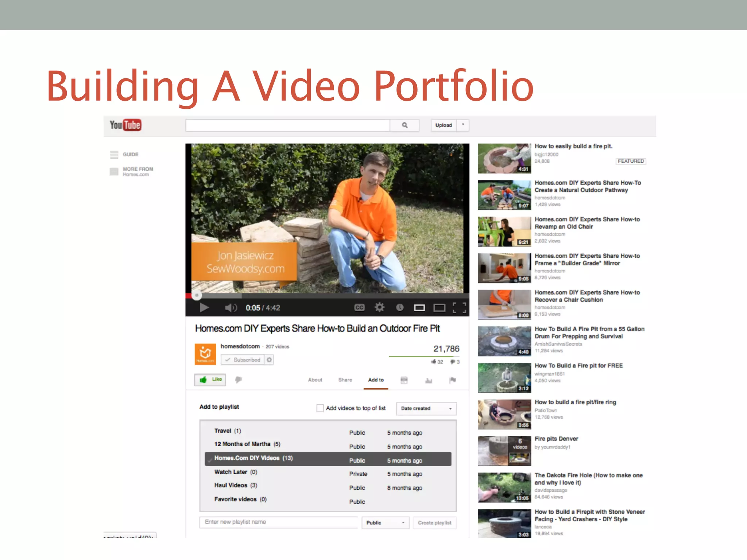The image size is (747, 560).
Task: Select the Watch Later playlist
Action: click(x=328, y=473)
